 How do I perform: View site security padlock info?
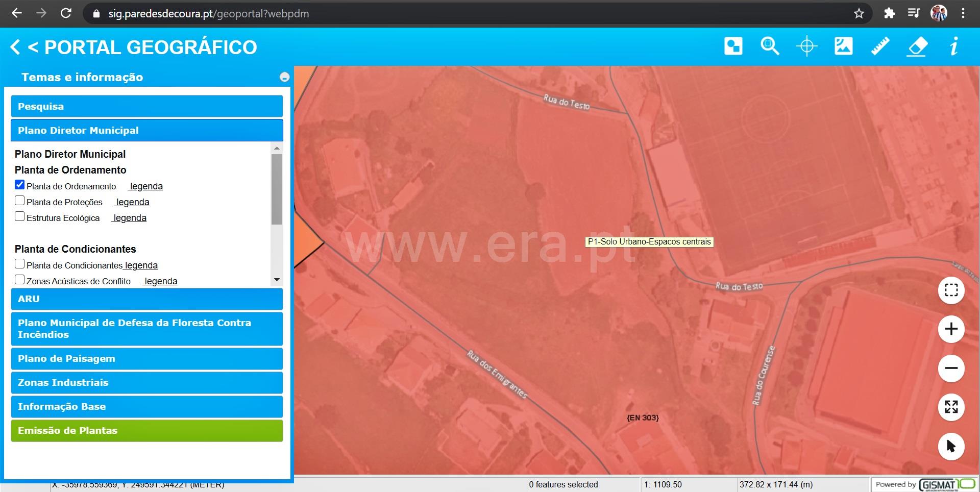point(96,14)
